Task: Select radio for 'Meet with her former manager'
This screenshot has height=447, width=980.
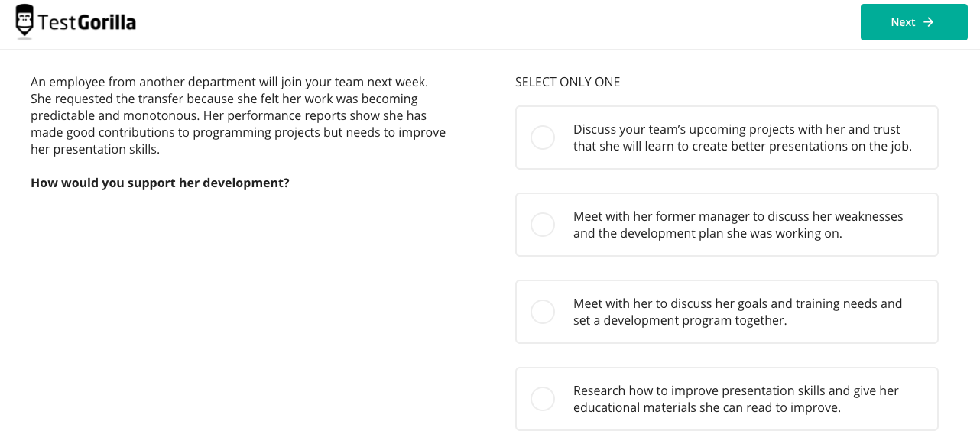Action: click(543, 225)
